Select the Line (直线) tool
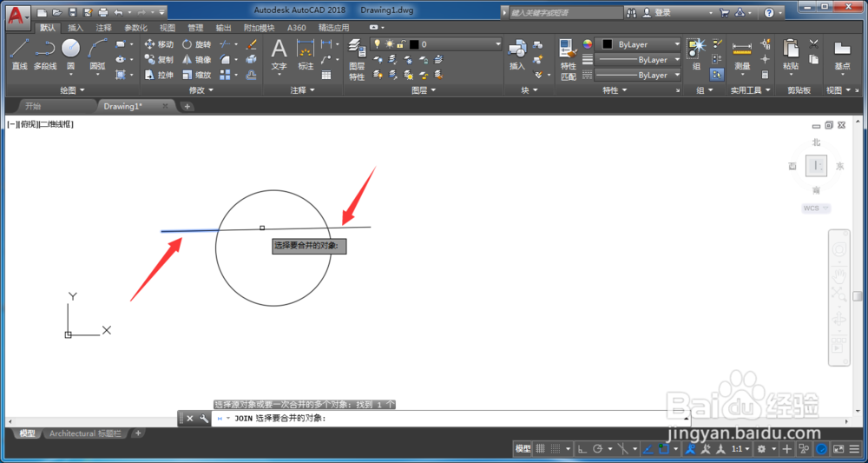This screenshot has width=868, height=463. (x=19, y=54)
